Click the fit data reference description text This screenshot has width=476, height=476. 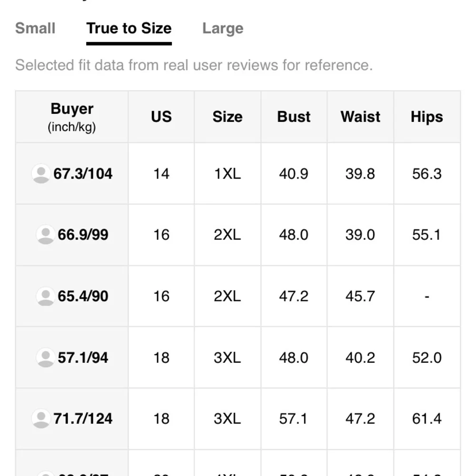[194, 65]
